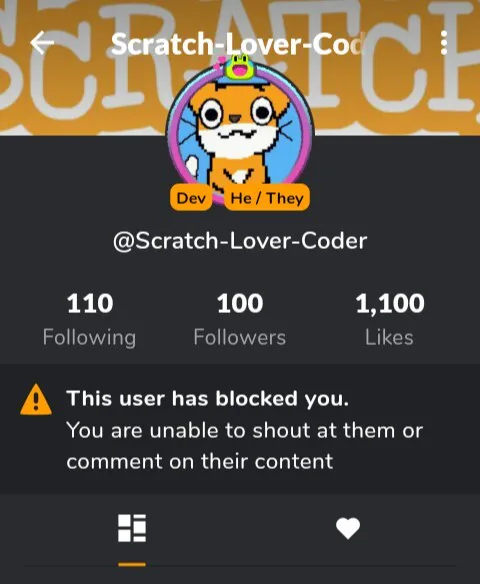The height and width of the screenshot is (584, 480).
Task: Tap the unable to shout message text
Action: click(245, 446)
